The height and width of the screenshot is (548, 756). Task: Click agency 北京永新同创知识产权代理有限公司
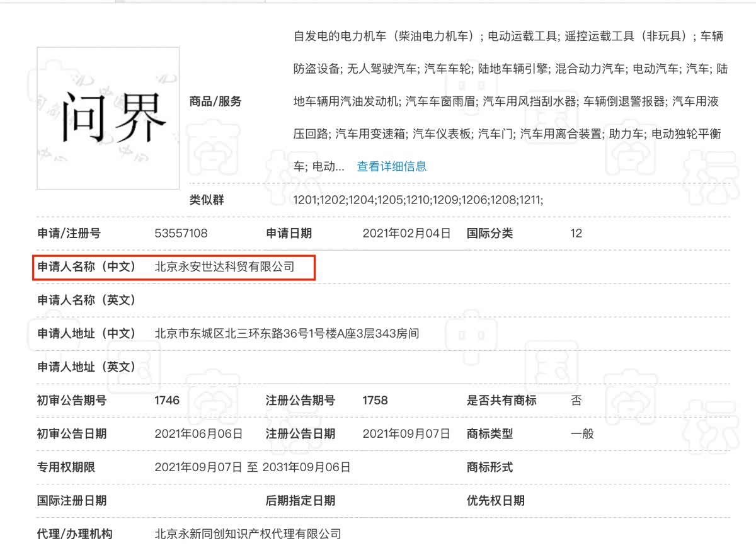248,534
